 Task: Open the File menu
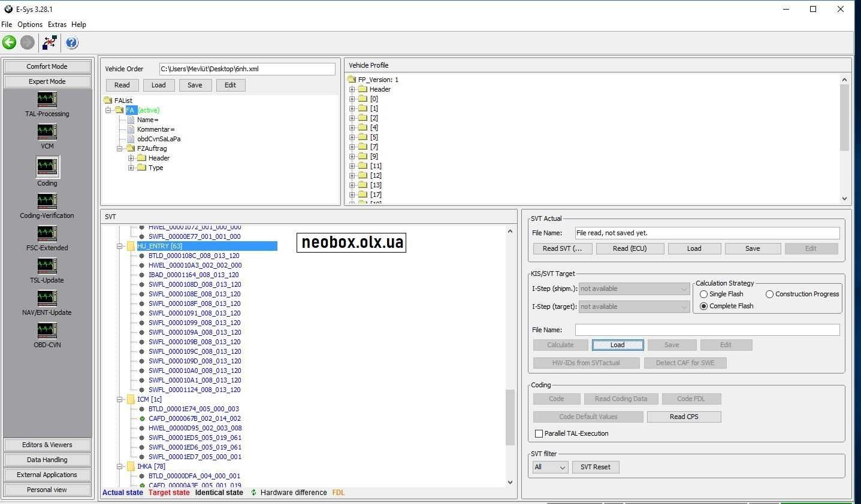7,25
